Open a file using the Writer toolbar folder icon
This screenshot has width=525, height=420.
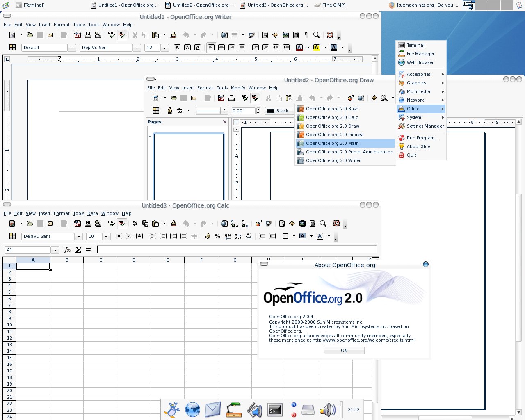(30, 35)
